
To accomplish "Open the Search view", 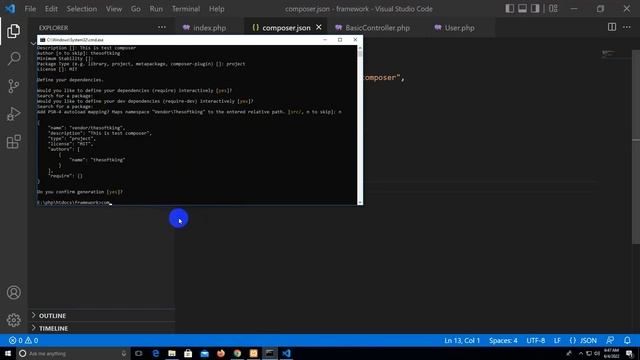I will coord(13,58).
